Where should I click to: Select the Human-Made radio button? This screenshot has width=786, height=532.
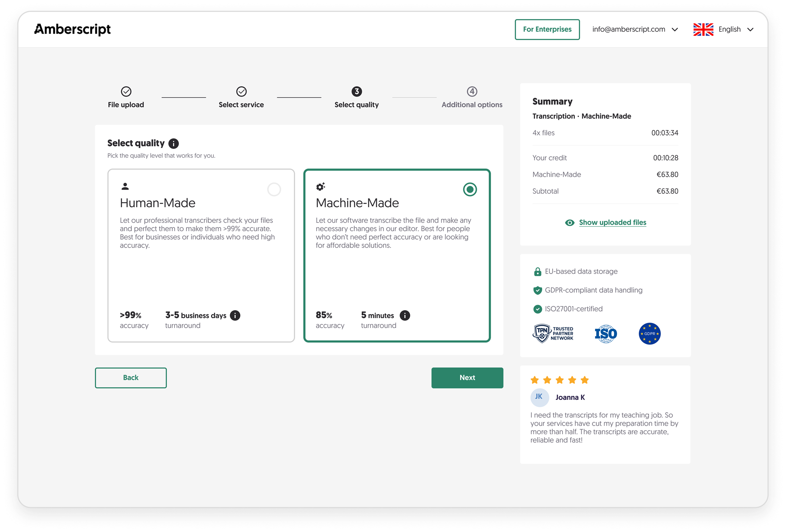(274, 189)
